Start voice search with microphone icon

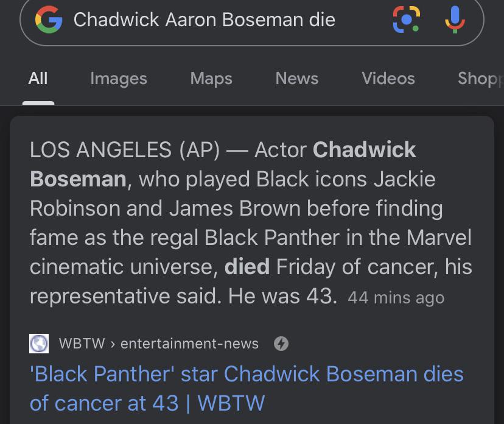tap(454, 19)
